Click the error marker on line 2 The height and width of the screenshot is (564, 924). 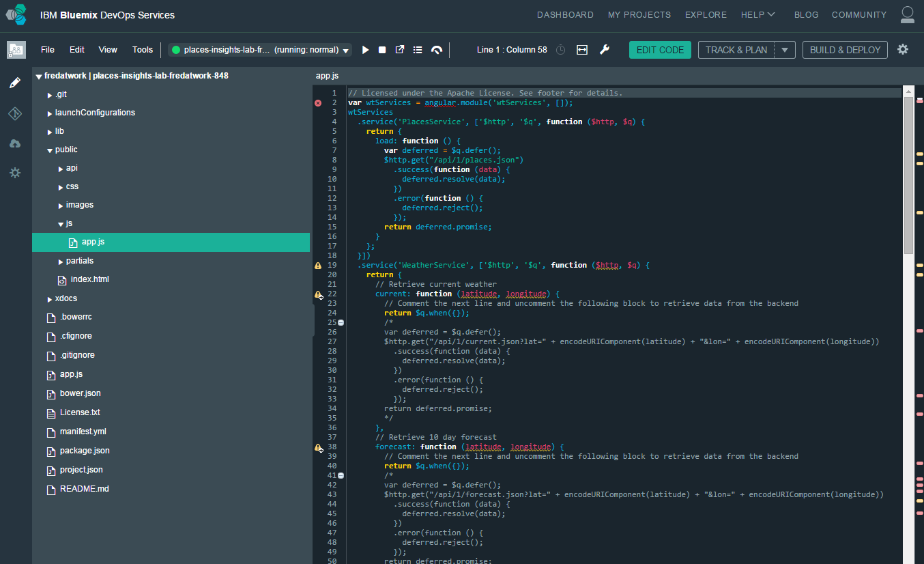tap(318, 103)
